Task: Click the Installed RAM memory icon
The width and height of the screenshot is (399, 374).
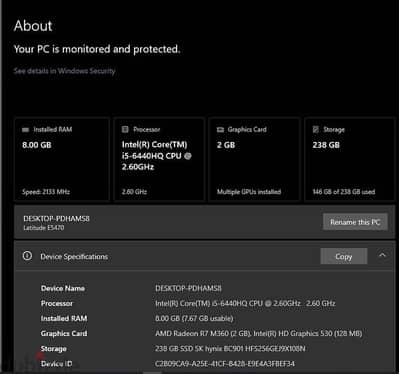Action: tap(25, 130)
